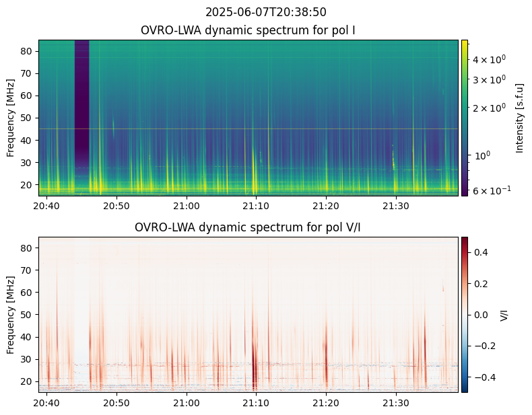Select the pol I dynamic spectrum title

point(248,30)
